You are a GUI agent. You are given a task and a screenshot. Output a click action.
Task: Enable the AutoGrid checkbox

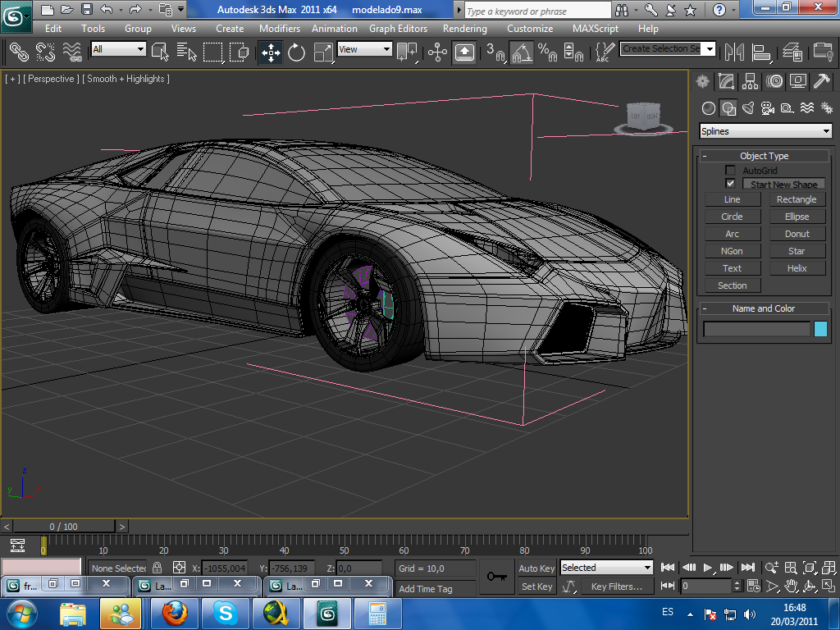[x=730, y=171]
